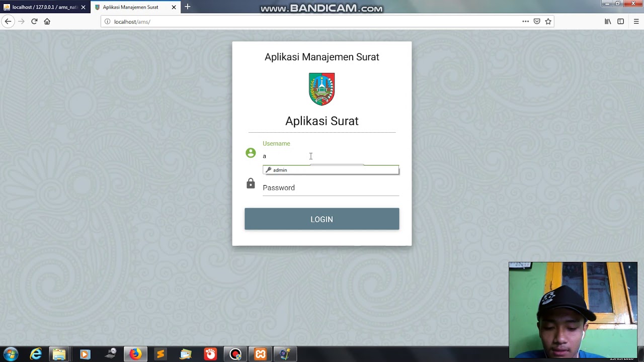Viewport: 644px width, 362px height.
Task: Click the laptop with gear taskbar icon
Action: pos(110,354)
